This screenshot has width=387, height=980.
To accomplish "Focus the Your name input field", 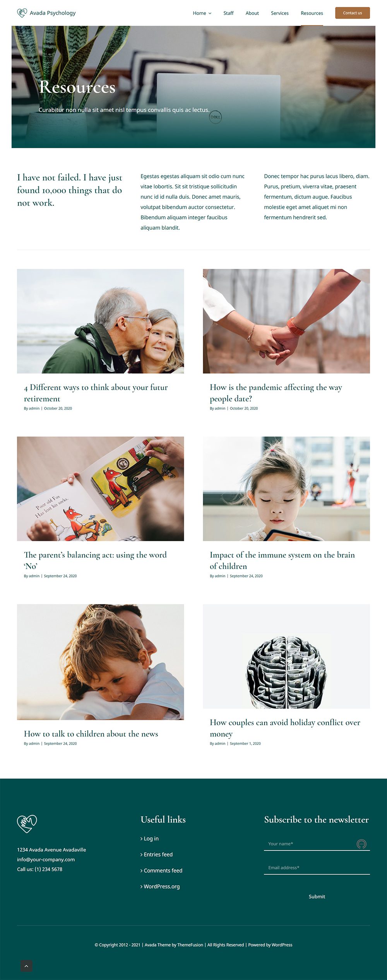I will [317, 844].
